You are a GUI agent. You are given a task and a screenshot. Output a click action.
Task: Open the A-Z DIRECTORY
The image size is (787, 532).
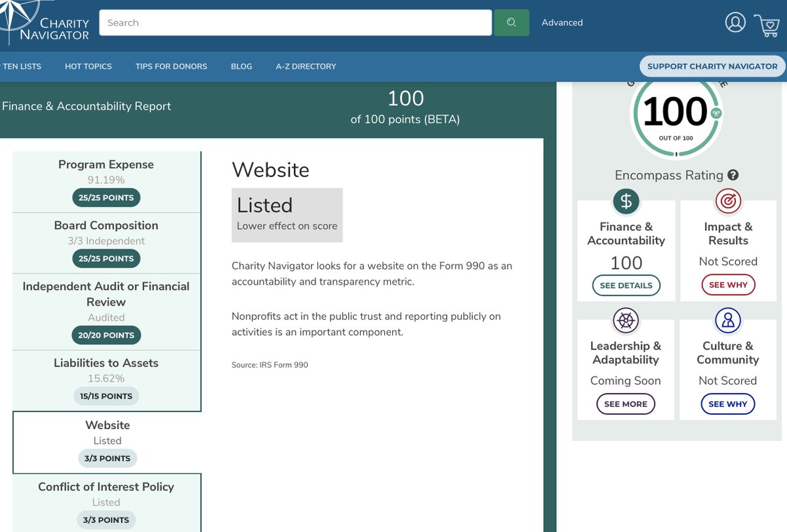(306, 66)
